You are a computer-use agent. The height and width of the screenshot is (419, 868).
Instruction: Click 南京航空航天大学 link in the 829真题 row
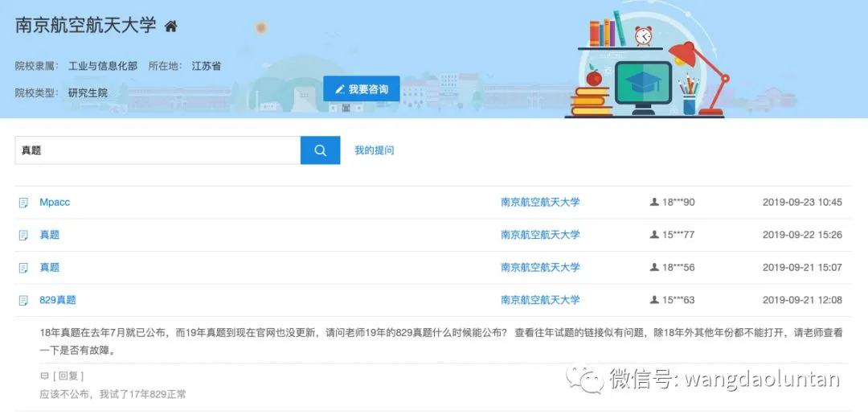click(x=540, y=301)
